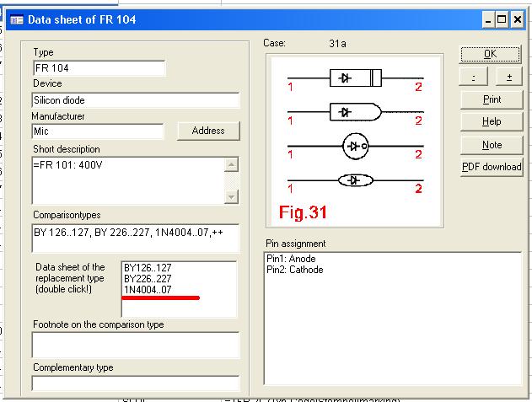This screenshot has width=532, height=402.
Task: Start the PDF download
Action: point(492,167)
